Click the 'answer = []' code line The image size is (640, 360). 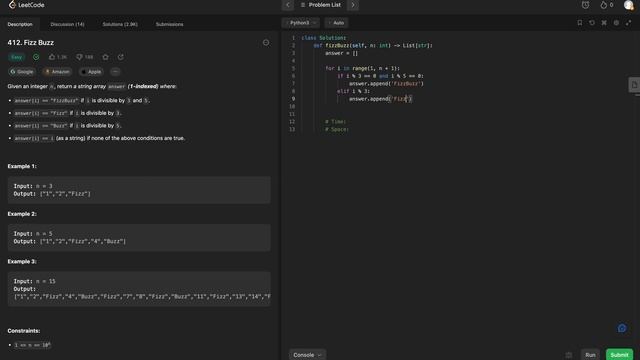pos(341,53)
